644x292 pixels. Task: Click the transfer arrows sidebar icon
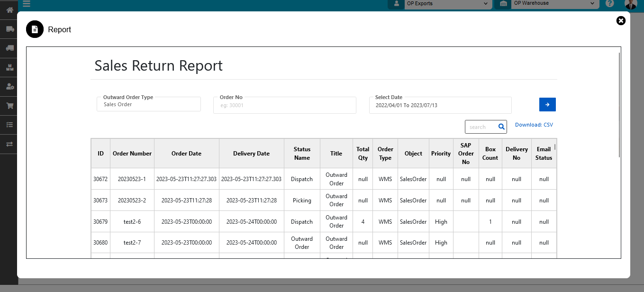(x=9, y=144)
